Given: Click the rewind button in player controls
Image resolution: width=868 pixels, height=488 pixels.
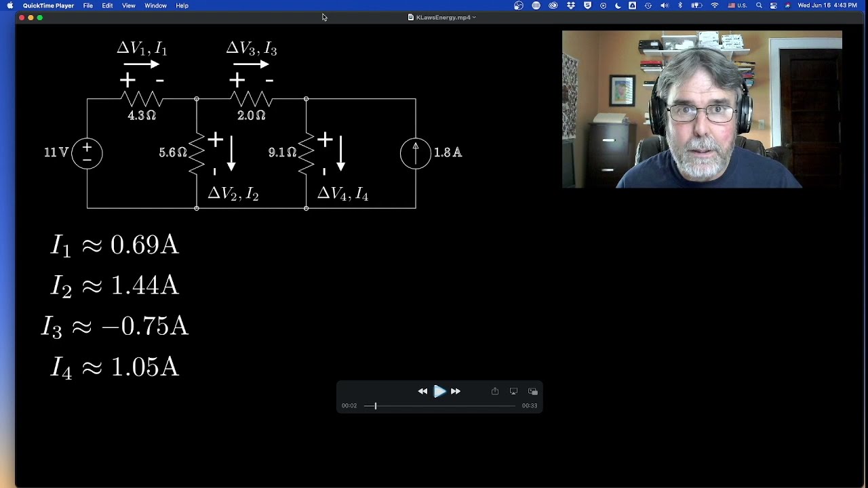Looking at the screenshot, I should tap(422, 391).
